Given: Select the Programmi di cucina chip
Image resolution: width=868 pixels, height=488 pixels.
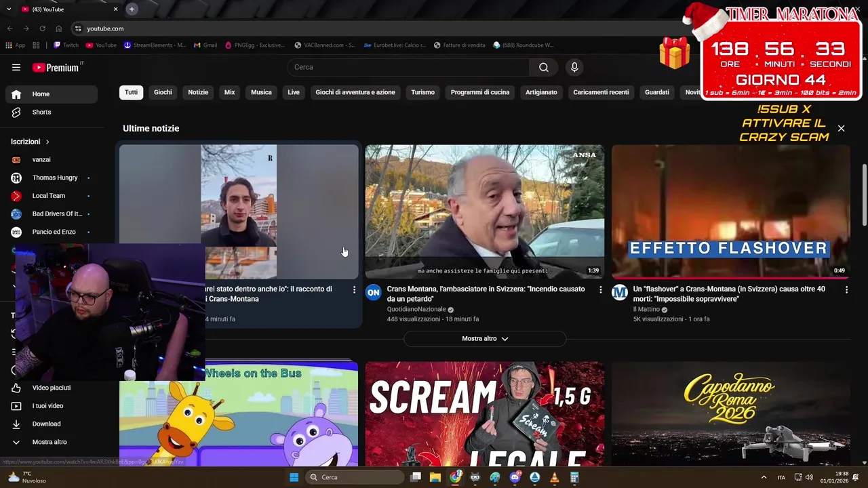Looking at the screenshot, I should click(480, 92).
